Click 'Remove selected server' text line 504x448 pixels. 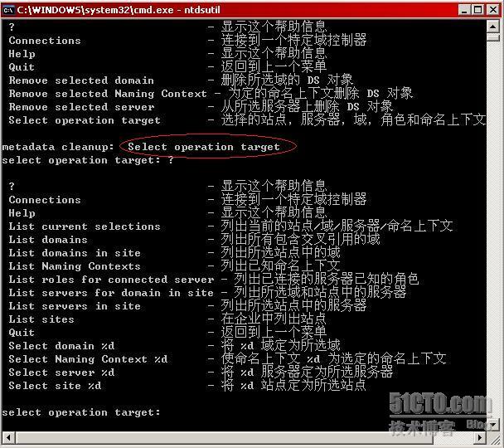point(81,107)
